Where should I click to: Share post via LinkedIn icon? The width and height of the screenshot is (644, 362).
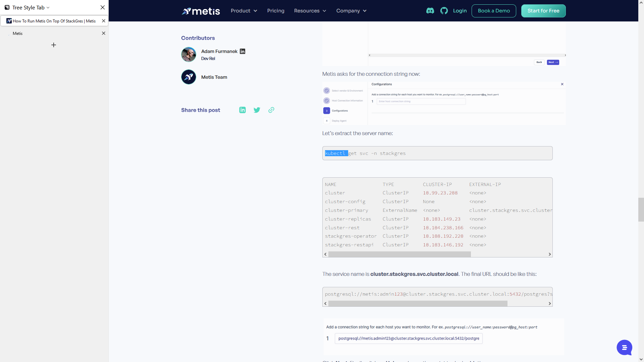pyautogui.click(x=243, y=110)
